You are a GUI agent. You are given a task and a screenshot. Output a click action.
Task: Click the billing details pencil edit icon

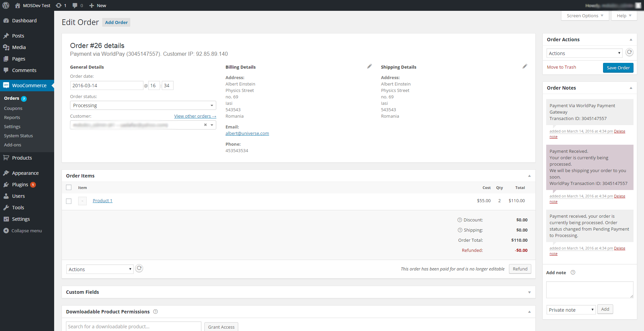pyautogui.click(x=369, y=67)
